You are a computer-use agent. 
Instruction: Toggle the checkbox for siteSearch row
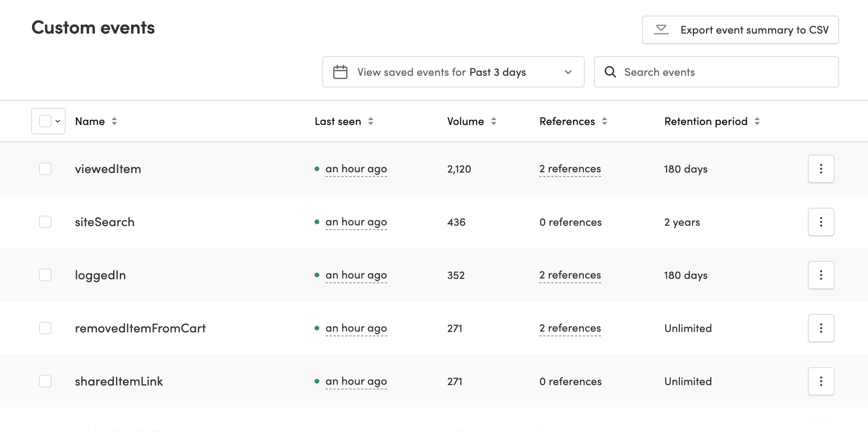[x=45, y=221]
